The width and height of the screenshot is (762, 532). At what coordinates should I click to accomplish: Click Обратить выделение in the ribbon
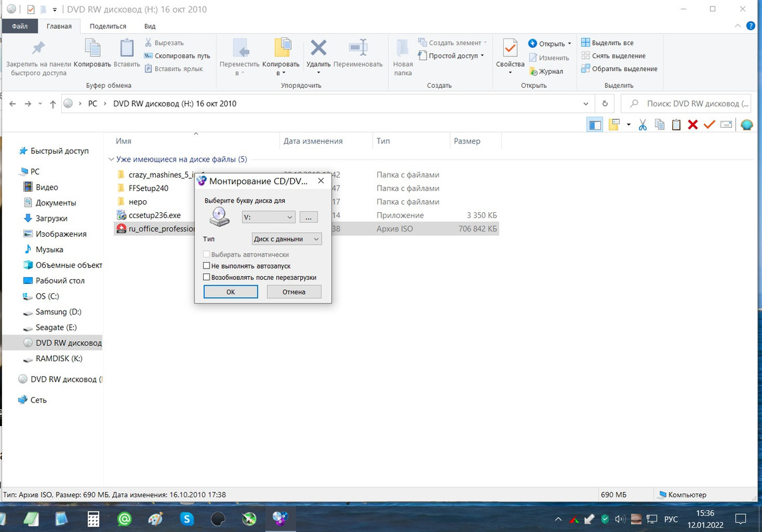click(620, 69)
